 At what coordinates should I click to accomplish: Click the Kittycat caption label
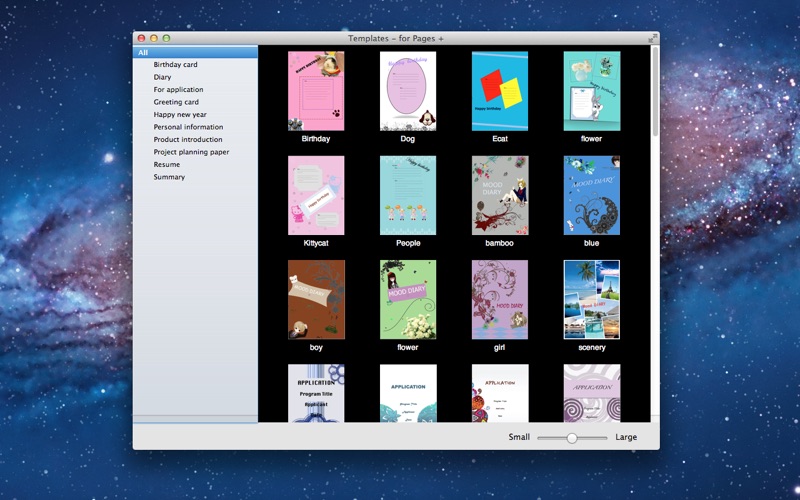(x=316, y=243)
